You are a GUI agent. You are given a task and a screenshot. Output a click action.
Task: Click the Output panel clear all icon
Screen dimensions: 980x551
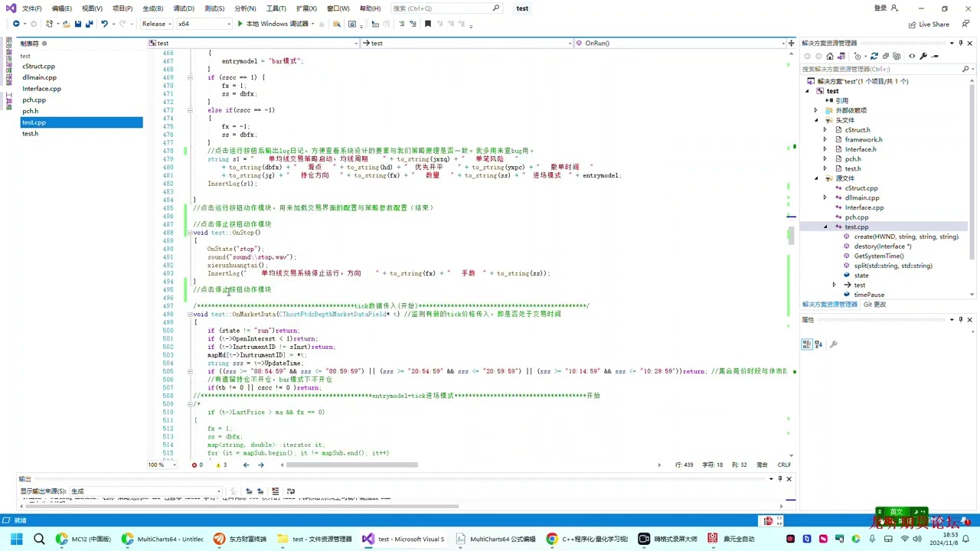tap(275, 491)
